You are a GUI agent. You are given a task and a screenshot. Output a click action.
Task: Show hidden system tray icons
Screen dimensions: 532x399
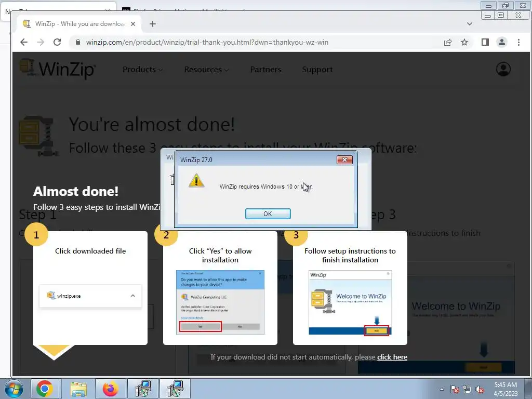coord(442,389)
